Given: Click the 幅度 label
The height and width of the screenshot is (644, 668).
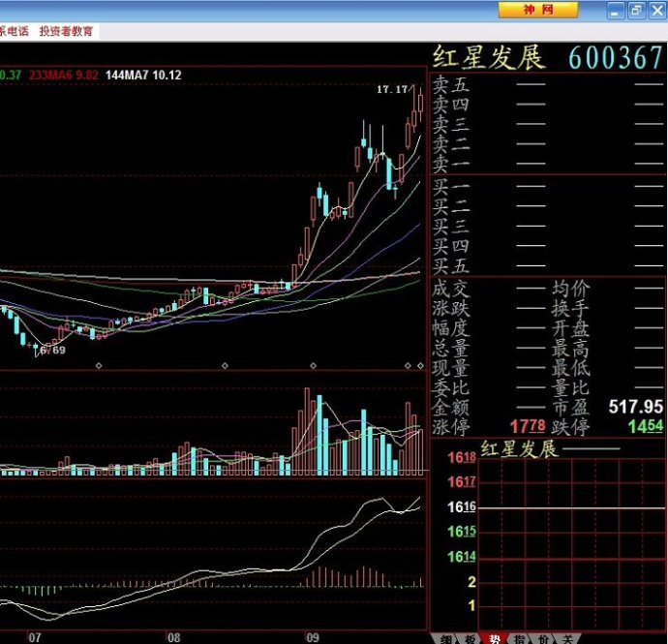Looking at the screenshot, I should [451, 328].
